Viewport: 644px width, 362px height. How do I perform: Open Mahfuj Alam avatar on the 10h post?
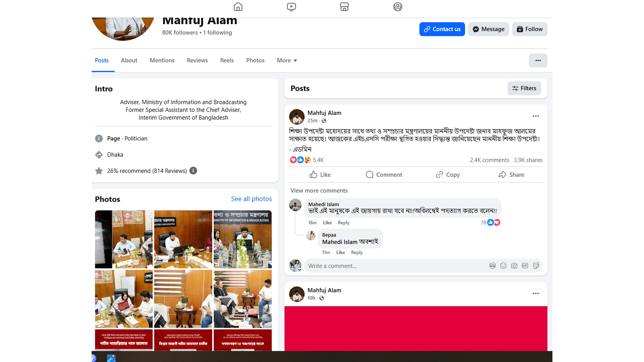click(297, 294)
